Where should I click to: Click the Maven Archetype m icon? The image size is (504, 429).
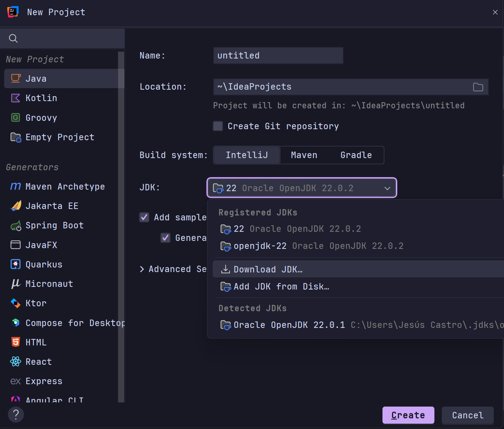[16, 186]
